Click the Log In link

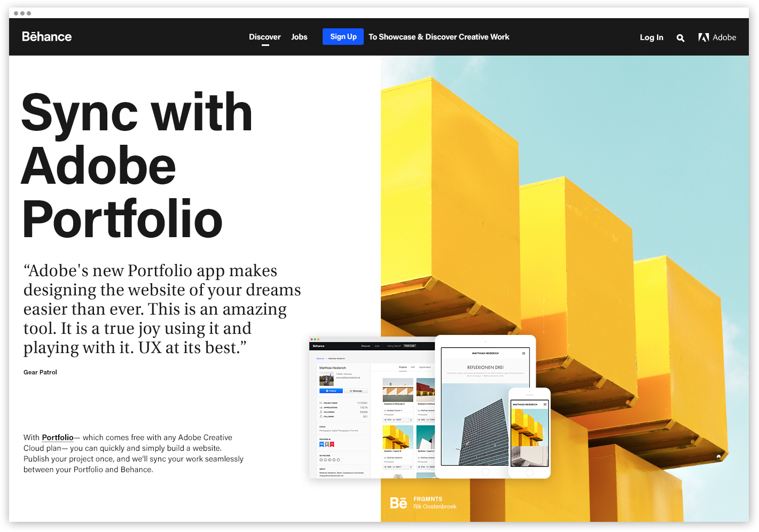pos(652,37)
